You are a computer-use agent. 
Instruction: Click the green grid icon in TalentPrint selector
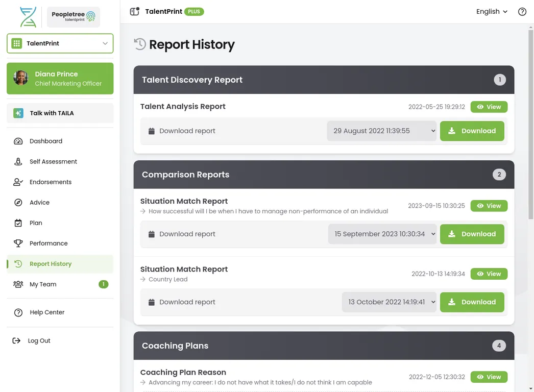click(x=16, y=43)
